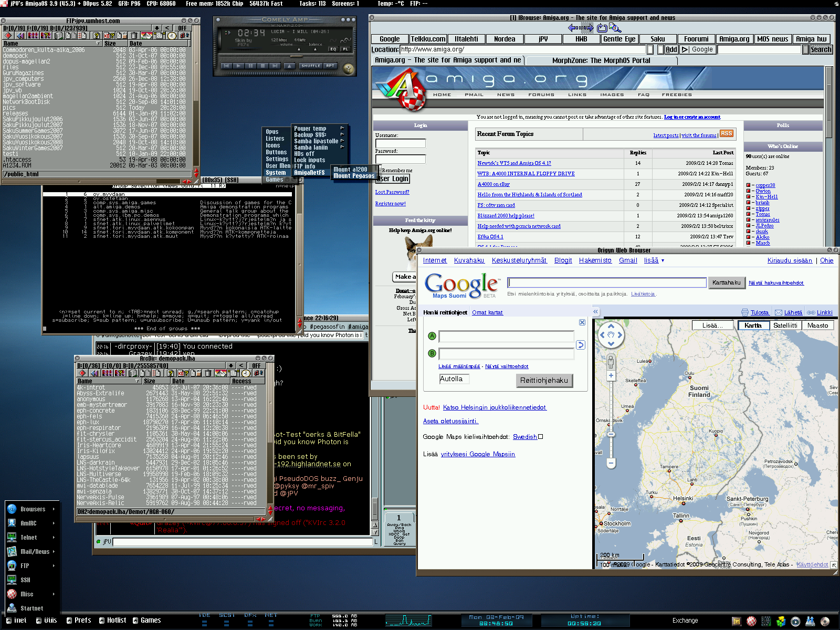Viewport: 840px width, 630px height.
Task: Expand the Browsers submenu
Action: tap(33, 509)
